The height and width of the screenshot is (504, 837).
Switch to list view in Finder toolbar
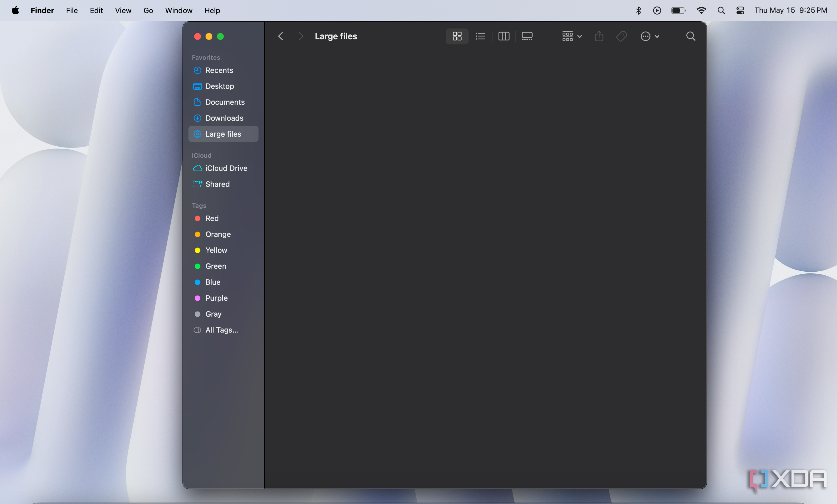tap(480, 36)
